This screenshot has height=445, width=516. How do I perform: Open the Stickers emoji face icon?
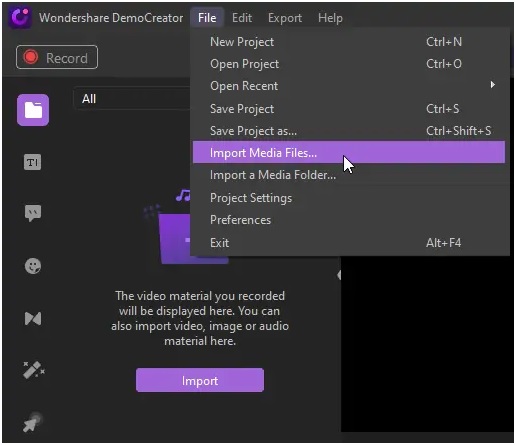coord(33,266)
